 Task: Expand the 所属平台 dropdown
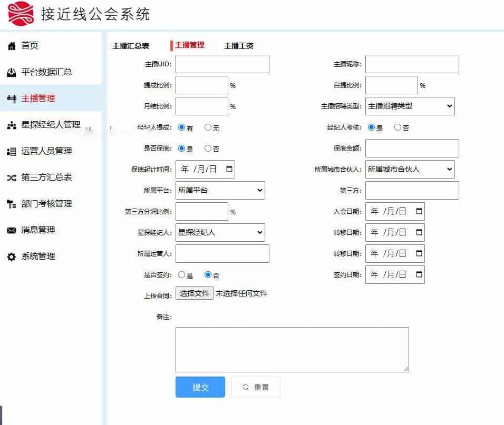click(221, 190)
